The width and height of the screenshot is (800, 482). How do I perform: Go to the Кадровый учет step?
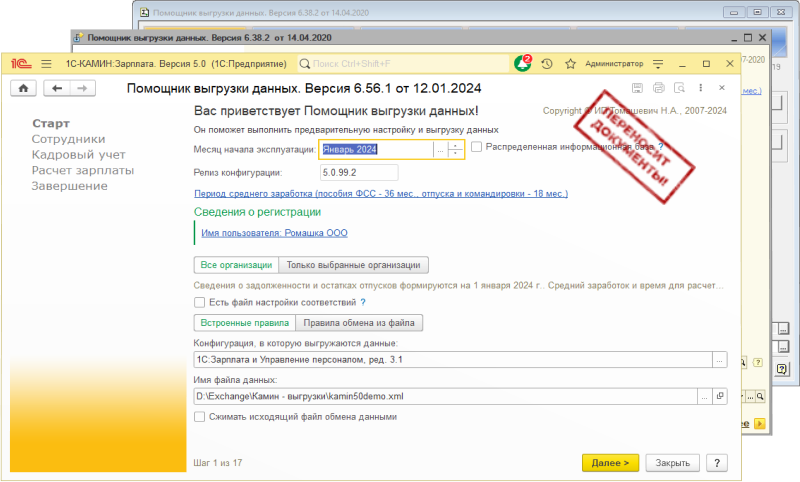79,155
